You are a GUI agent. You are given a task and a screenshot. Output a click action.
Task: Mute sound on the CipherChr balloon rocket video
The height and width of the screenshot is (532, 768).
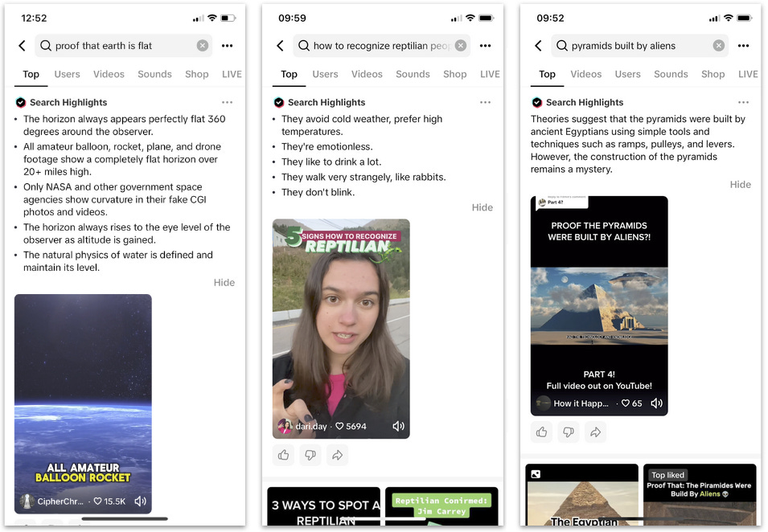141,501
